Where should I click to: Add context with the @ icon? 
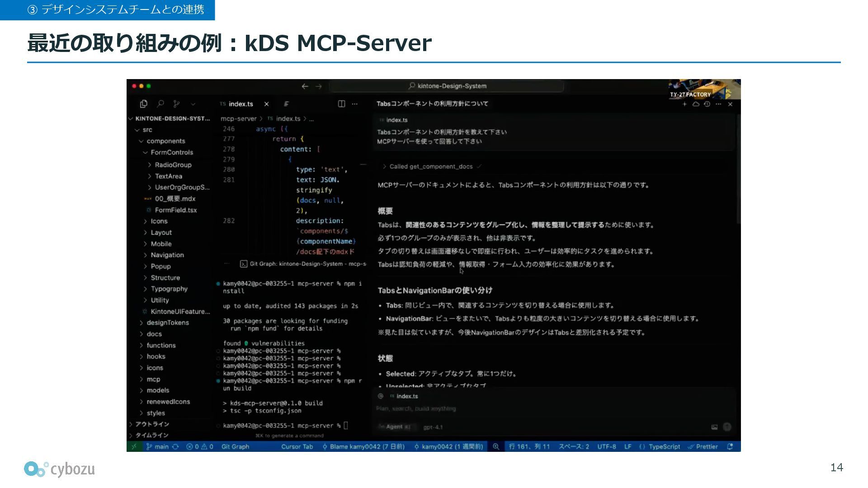[x=381, y=396]
